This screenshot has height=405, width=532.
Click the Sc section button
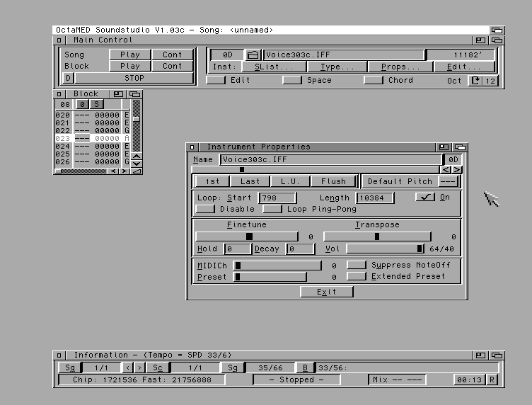click(158, 367)
